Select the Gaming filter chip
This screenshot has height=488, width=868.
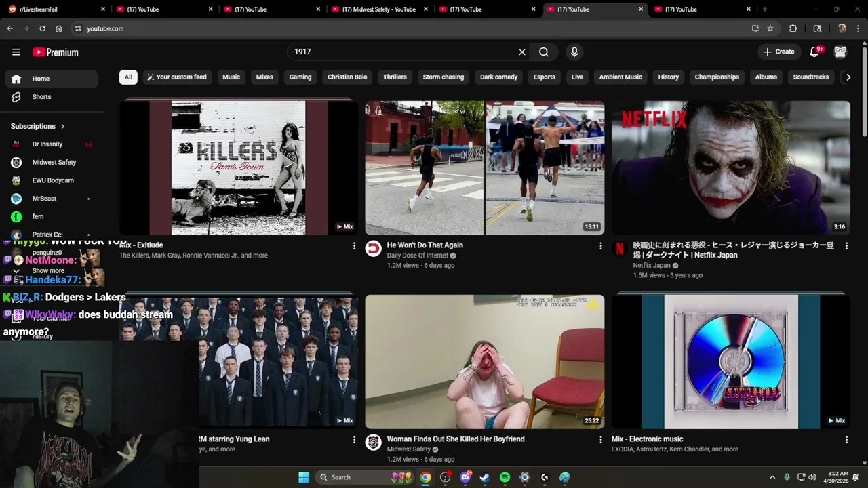tap(300, 77)
